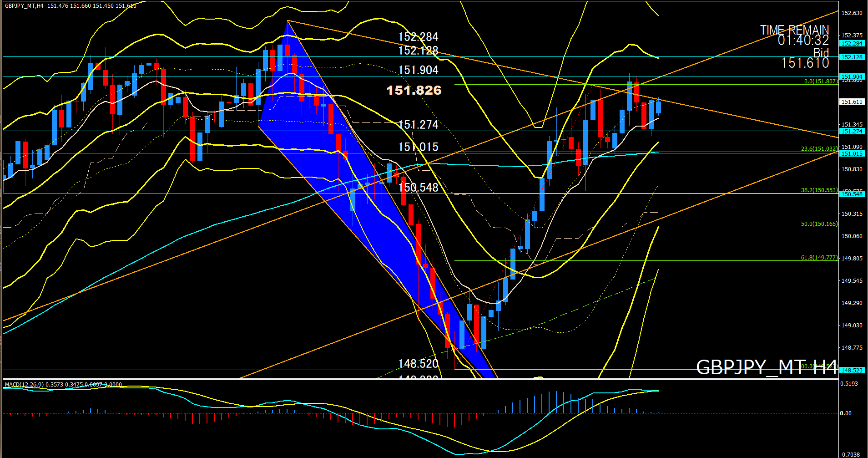Click the large white 151.610 bid value
Viewport: 868px width, 458px height.
tap(805, 63)
